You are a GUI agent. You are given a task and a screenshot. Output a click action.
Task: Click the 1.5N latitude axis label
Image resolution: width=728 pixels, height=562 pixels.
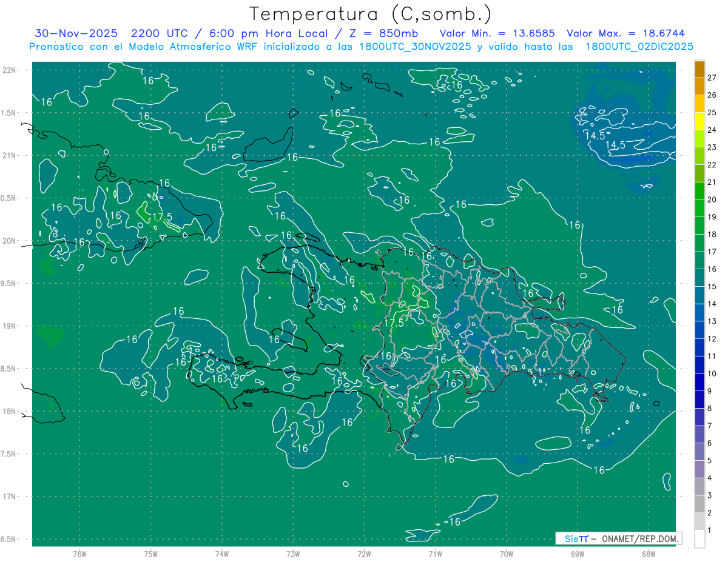9,113
